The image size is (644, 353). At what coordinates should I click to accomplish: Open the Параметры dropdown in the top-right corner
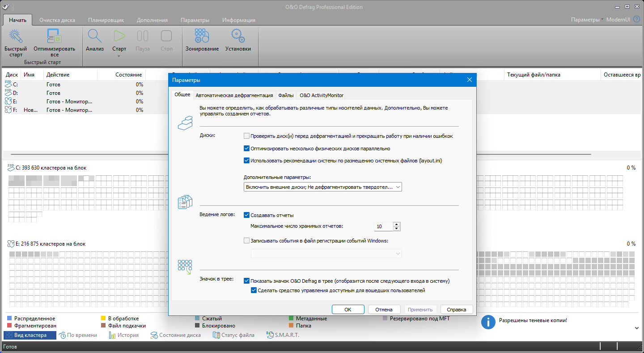587,20
